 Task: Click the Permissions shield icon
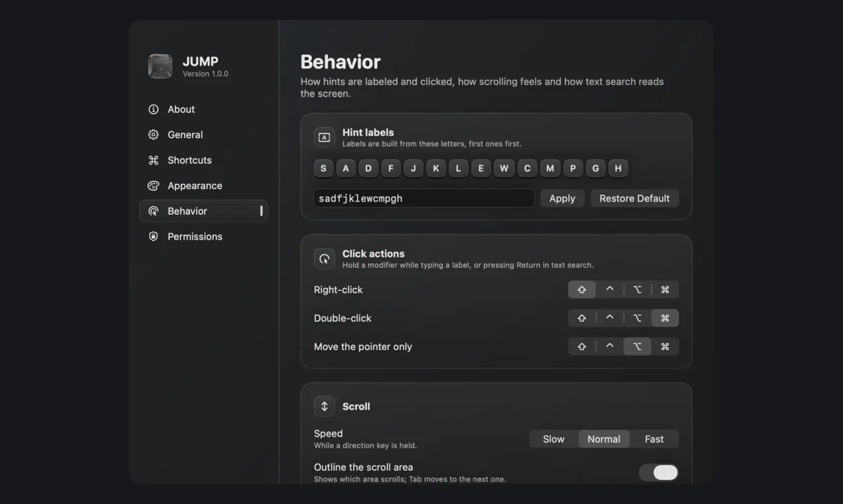[x=153, y=237]
